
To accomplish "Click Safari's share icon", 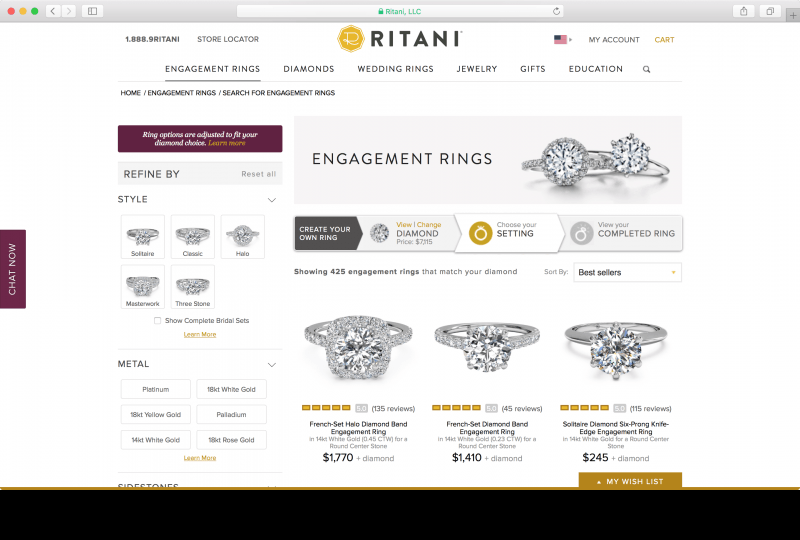I will pyautogui.click(x=744, y=11).
